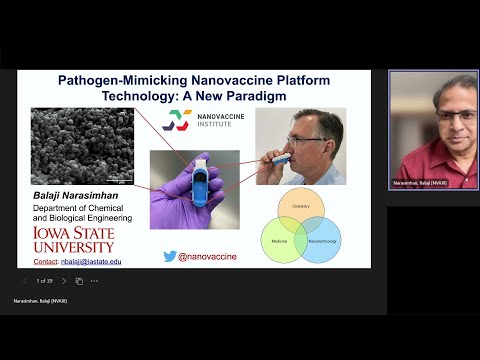Click the Iowa State University logo

74,240
